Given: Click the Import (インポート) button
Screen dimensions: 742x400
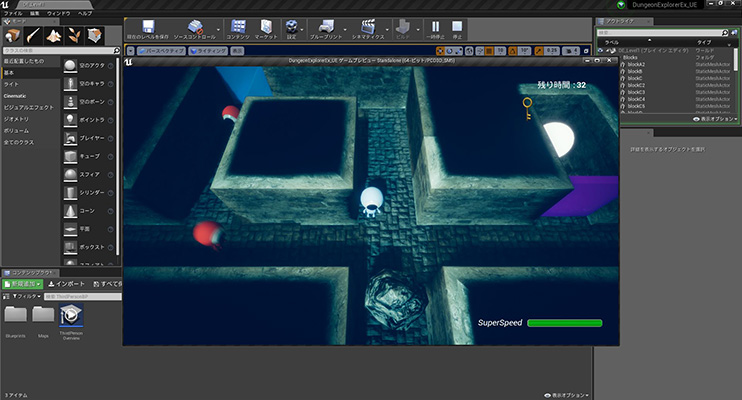Looking at the screenshot, I should pyautogui.click(x=67, y=284).
